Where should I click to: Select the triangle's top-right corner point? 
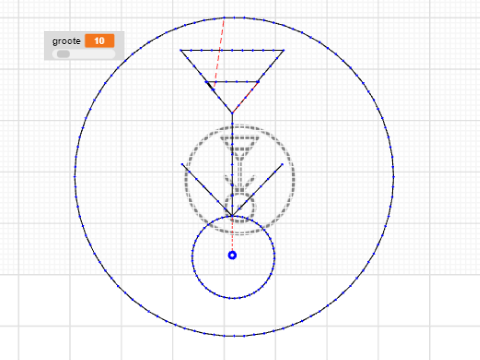click(284, 50)
